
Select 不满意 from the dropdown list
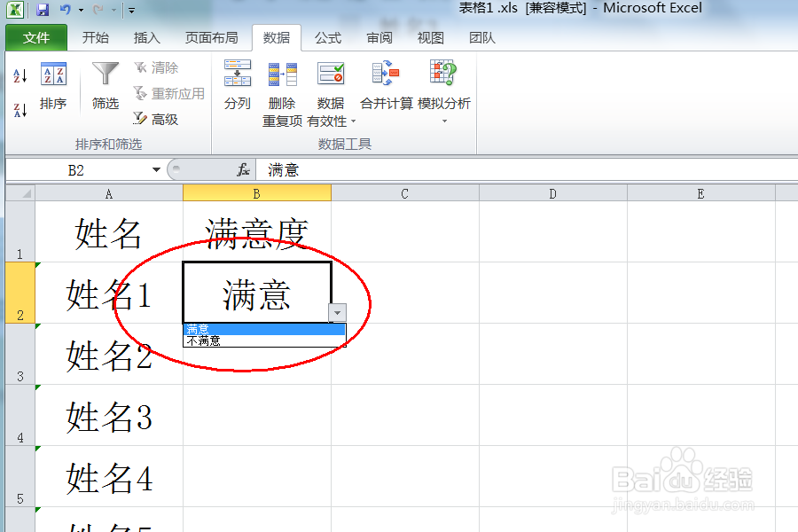202,340
